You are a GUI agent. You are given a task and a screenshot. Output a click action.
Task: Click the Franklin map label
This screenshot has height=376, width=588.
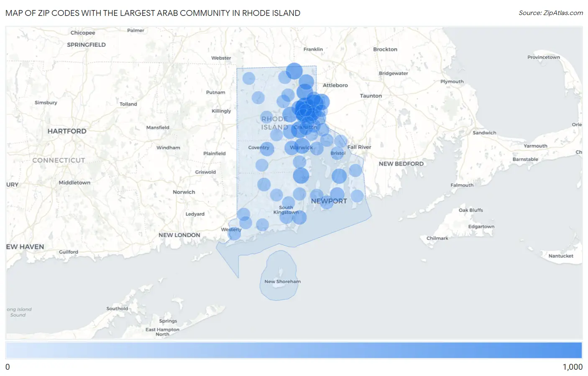click(313, 49)
